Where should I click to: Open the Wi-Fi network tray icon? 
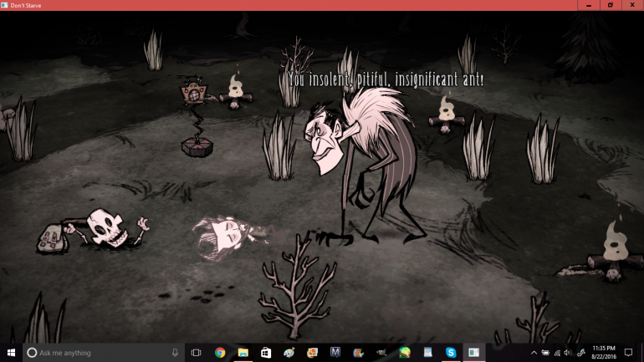pyautogui.click(x=557, y=353)
